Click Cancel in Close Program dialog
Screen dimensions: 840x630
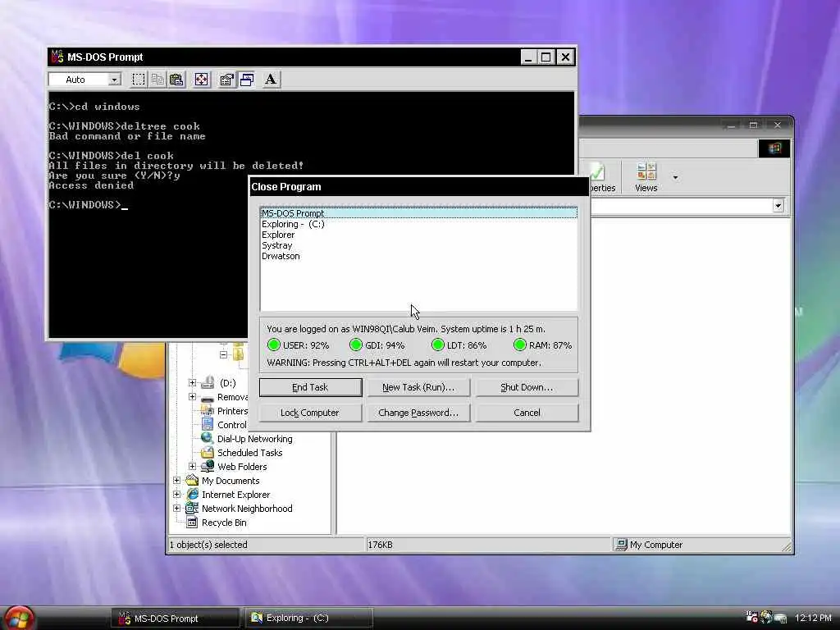(527, 413)
